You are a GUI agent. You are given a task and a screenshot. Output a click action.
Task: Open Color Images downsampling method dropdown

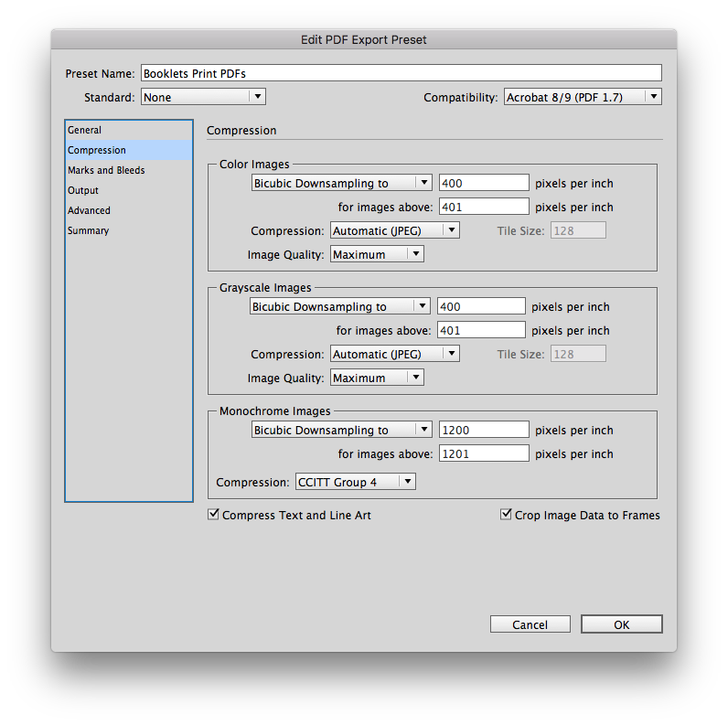point(342,183)
